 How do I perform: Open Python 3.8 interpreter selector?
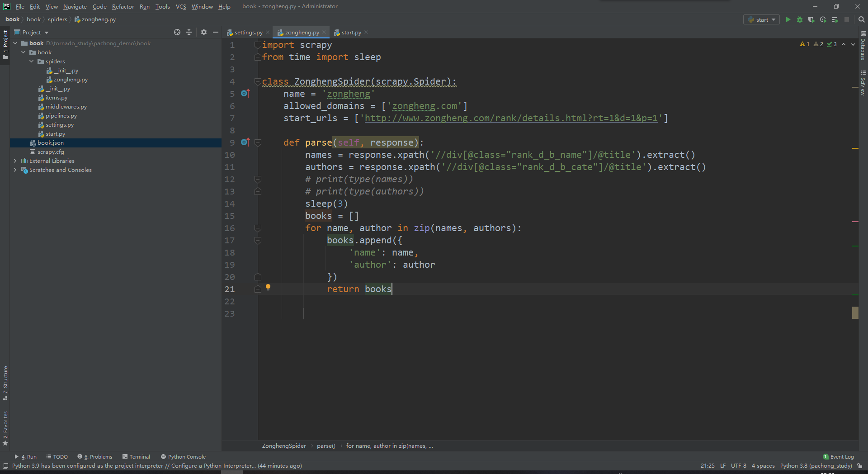pyautogui.click(x=816, y=466)
